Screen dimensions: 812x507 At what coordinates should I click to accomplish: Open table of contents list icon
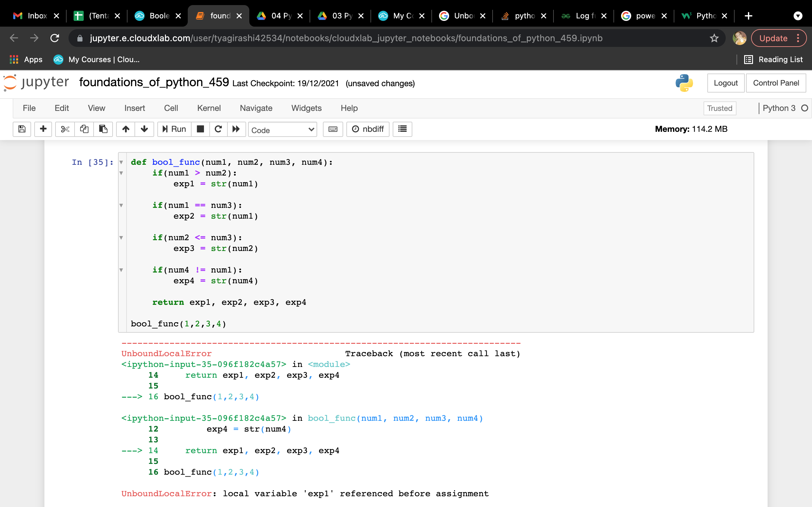coord(402,129)
